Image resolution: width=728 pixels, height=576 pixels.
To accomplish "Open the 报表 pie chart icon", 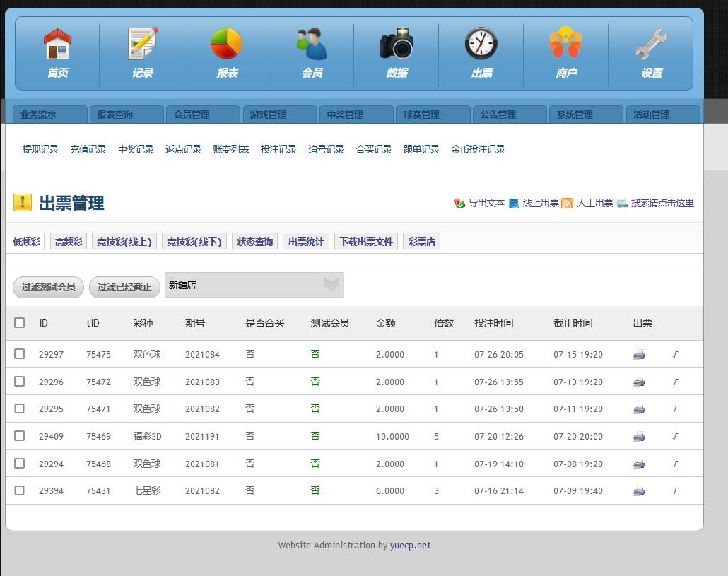I will pos(227,44).
